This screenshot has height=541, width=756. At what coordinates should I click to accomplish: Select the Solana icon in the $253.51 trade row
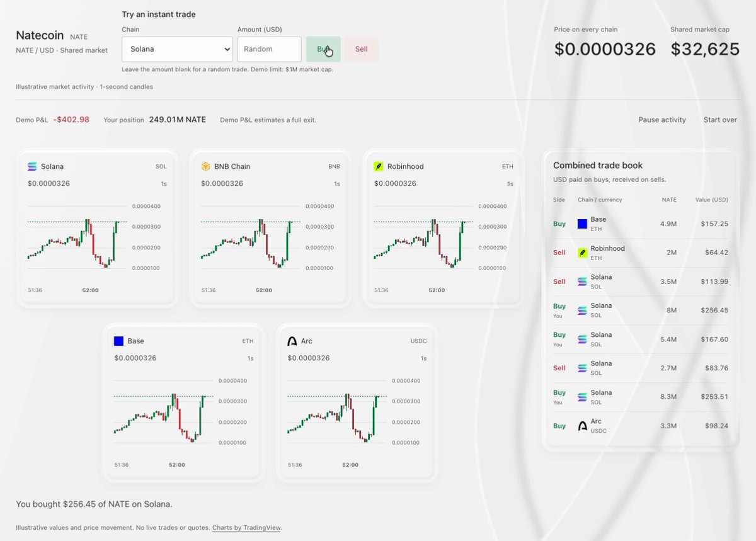(x=583, y=397)
